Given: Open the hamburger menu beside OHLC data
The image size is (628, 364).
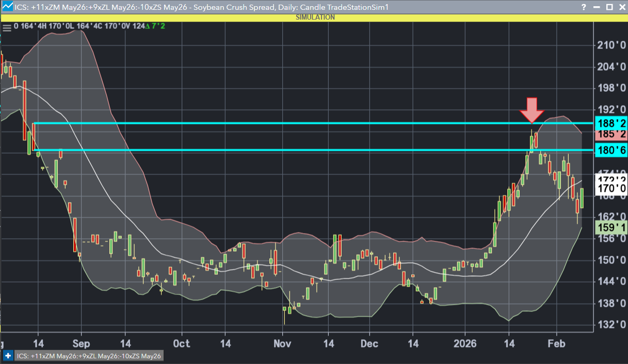Looking at the screenshot, I should [7, 27].
